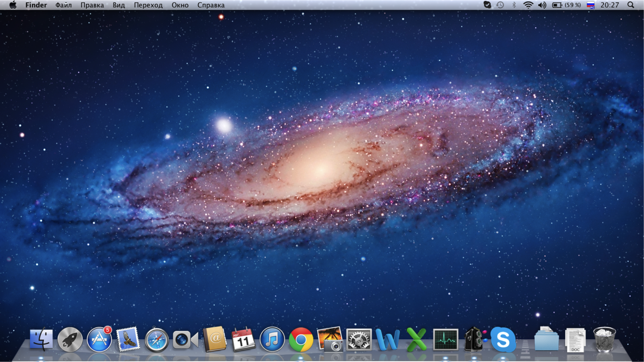The height and width of the screenshot is (362, 644).
Task: Click the Spotlight search magnifier
Action: [630, 5]
